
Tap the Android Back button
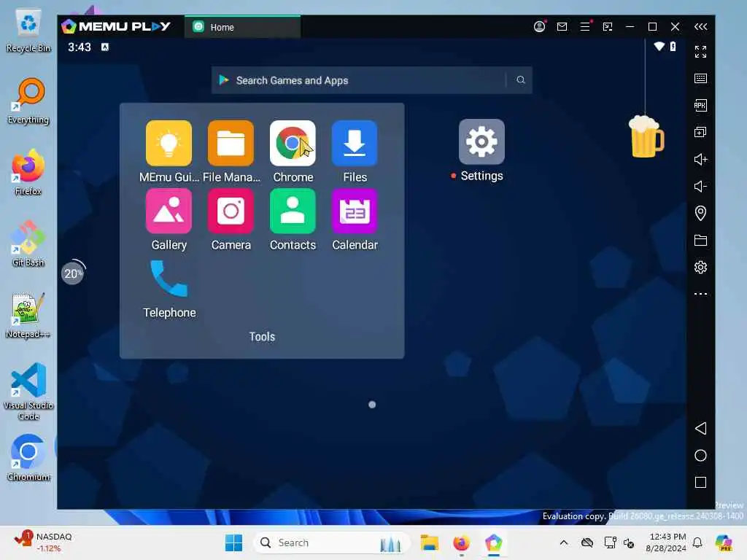[x=700, y=428]
